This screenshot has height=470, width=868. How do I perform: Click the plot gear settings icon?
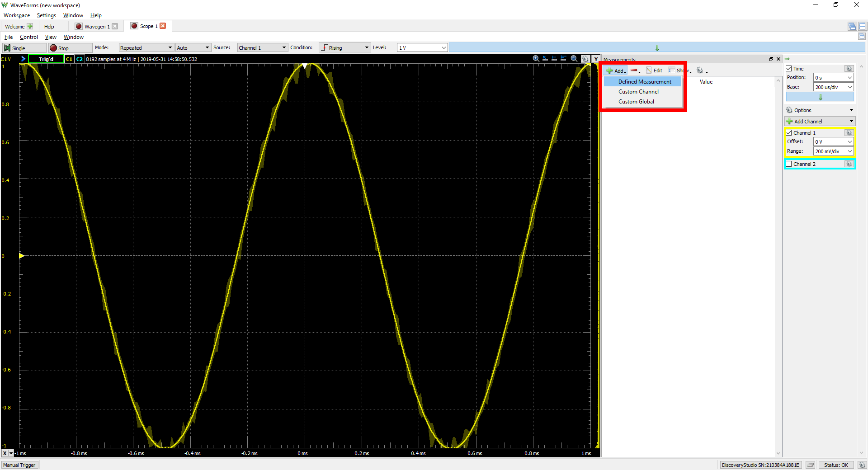coord(585,59)
